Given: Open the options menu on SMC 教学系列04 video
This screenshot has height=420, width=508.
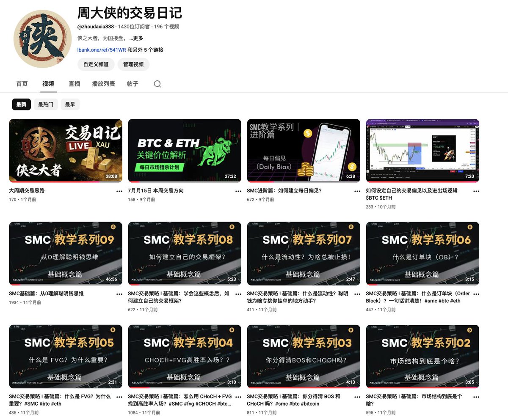Looking at the screenshot, I should tap(238, 397).
